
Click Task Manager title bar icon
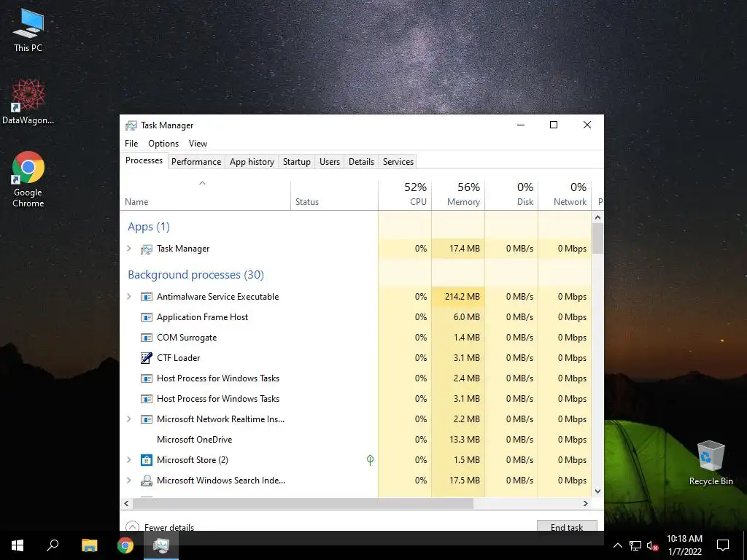(x=131, y=125)
